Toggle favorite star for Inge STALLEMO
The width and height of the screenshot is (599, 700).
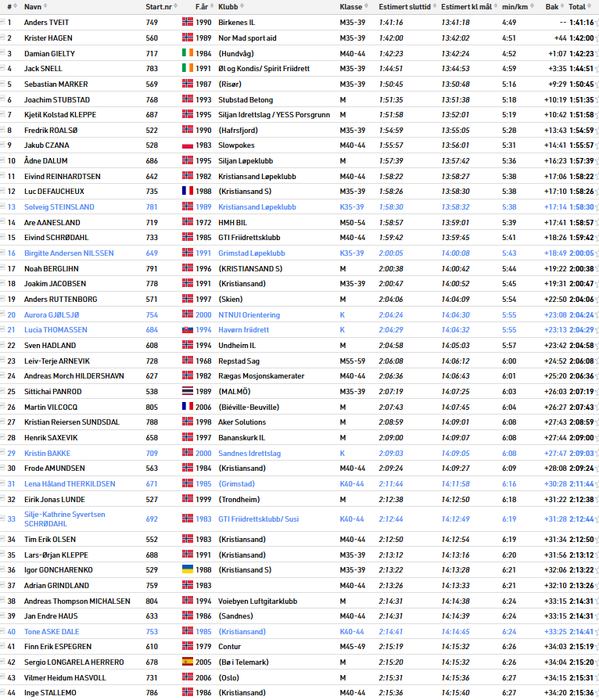point(595,693)
